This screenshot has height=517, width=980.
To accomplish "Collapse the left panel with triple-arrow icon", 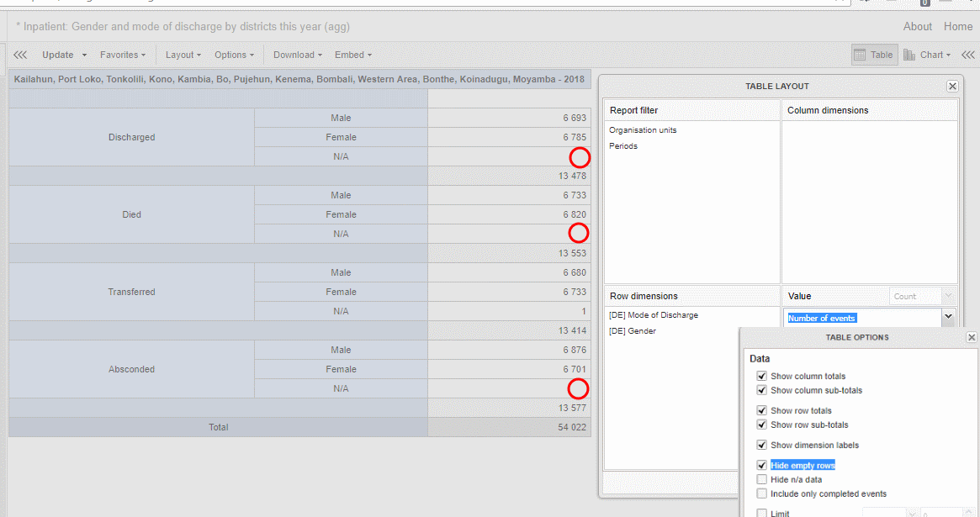I will [20, 55].
